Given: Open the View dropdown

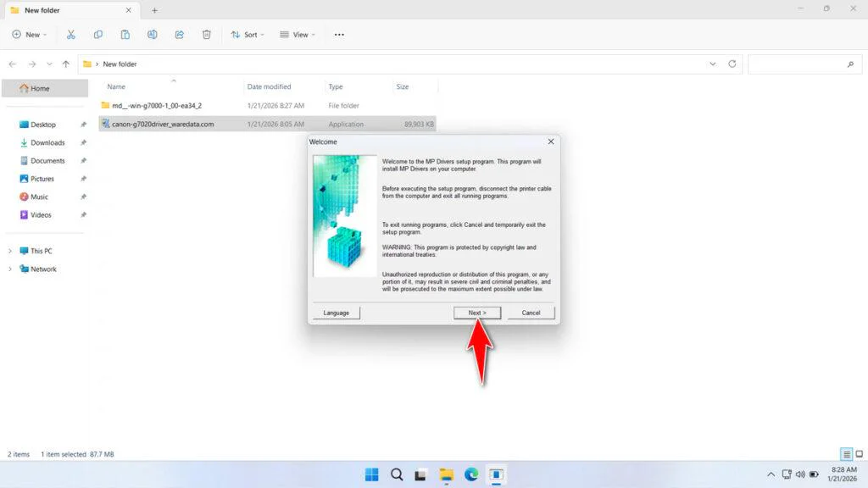Looking at the screenshot, I should click(298, 35).
